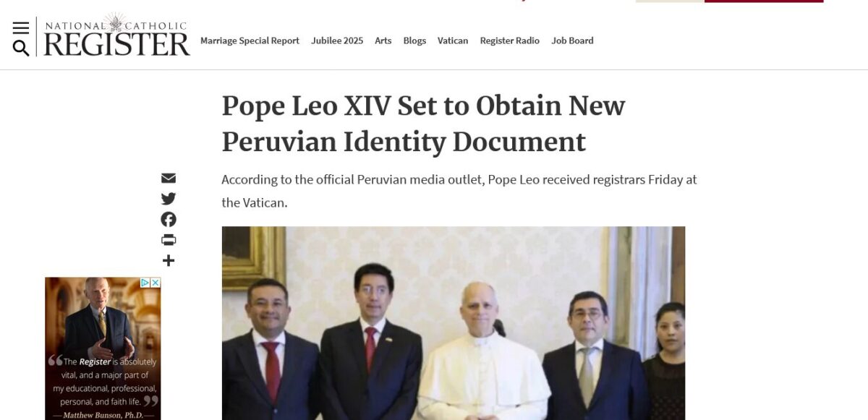868x420 pixels.
Task: Navigate to the Arts section
Action: (x=383, y=40)
